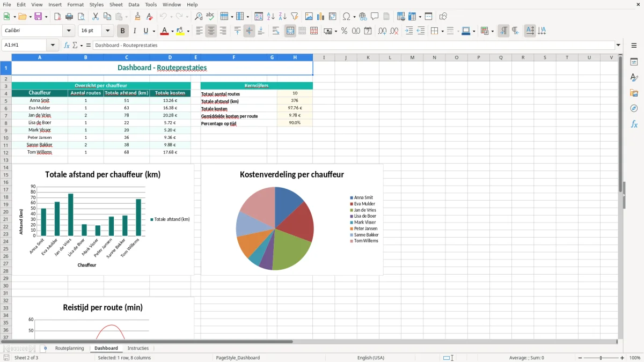
Task: Click the Format as Percent icon
Action: point(344,31)
